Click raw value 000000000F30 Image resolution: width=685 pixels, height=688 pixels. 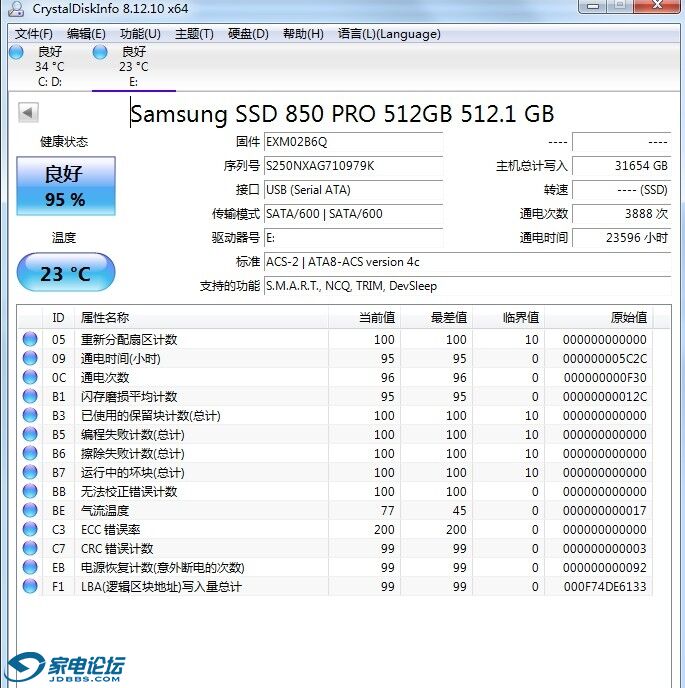pos(605,377)
